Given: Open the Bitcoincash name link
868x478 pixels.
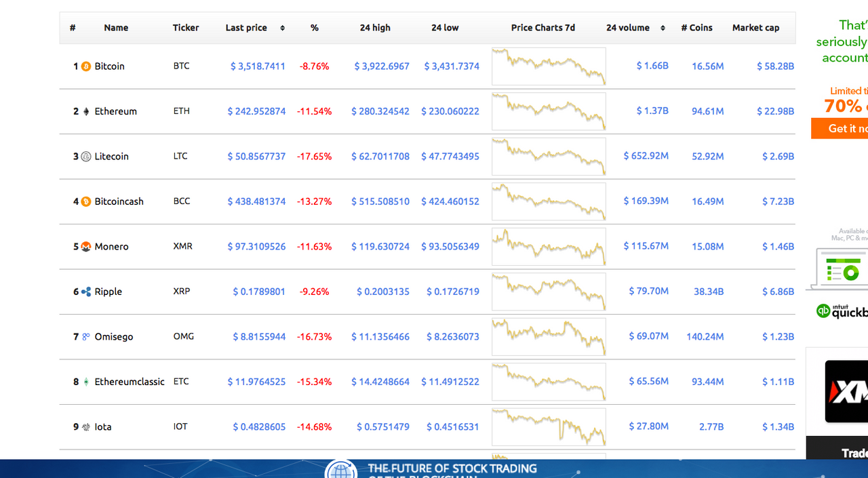Looking at the screenshot, I should coord(119,201).
